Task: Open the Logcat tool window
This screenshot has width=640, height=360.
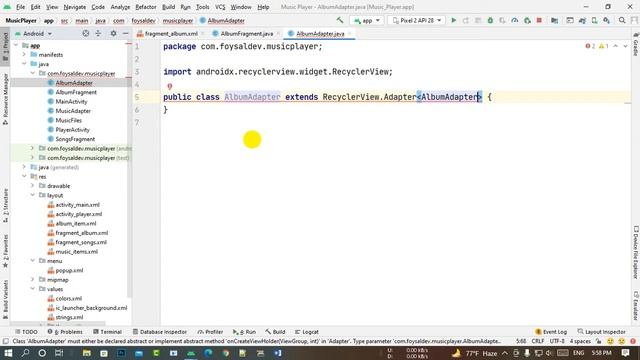Action: (307, 332)
